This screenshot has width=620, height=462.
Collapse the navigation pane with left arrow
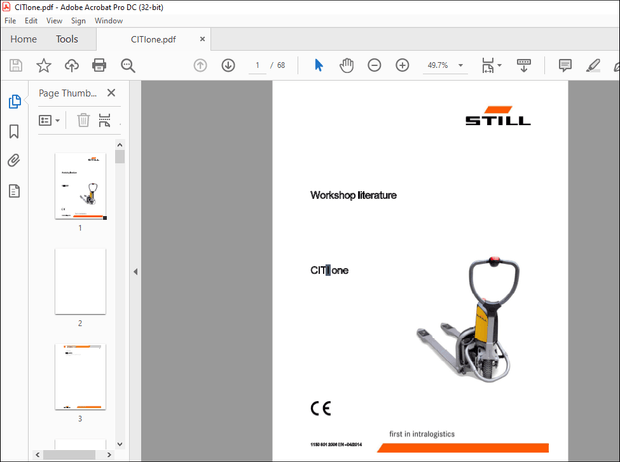[136, 272]
